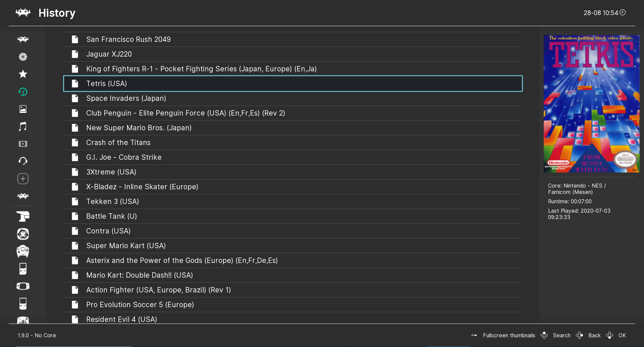Select Resident Evil 4 (USA) entry
Viewport: 644px width, 347px height.
[x=292, y=318]
